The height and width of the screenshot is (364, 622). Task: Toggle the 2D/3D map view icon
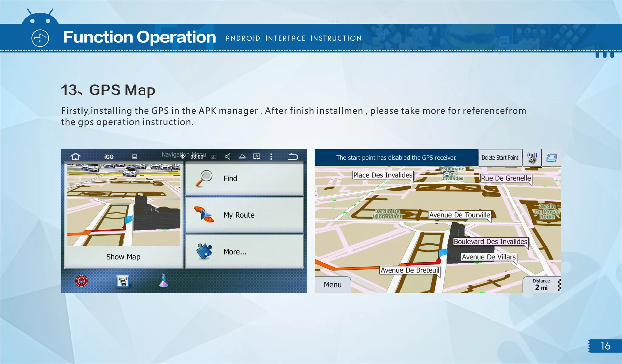(551, 158)
